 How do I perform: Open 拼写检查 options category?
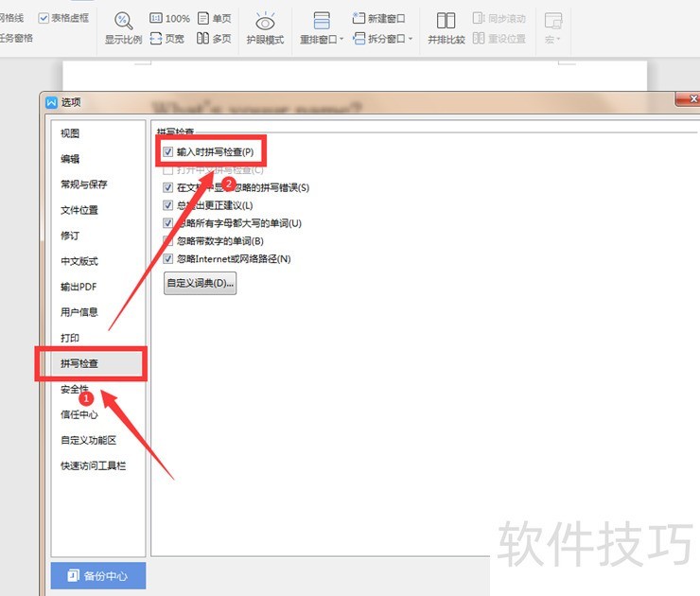79,364
